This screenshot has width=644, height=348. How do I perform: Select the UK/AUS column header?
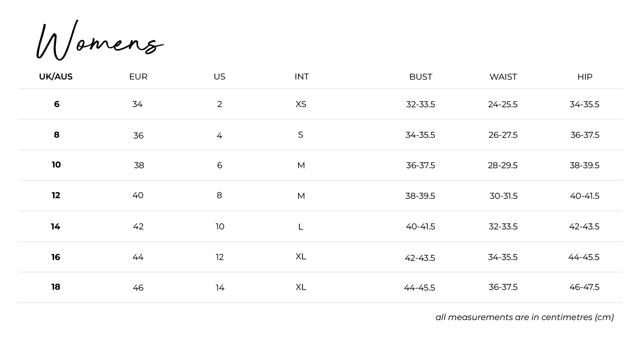pyautogui.click(x=56, y=76)
